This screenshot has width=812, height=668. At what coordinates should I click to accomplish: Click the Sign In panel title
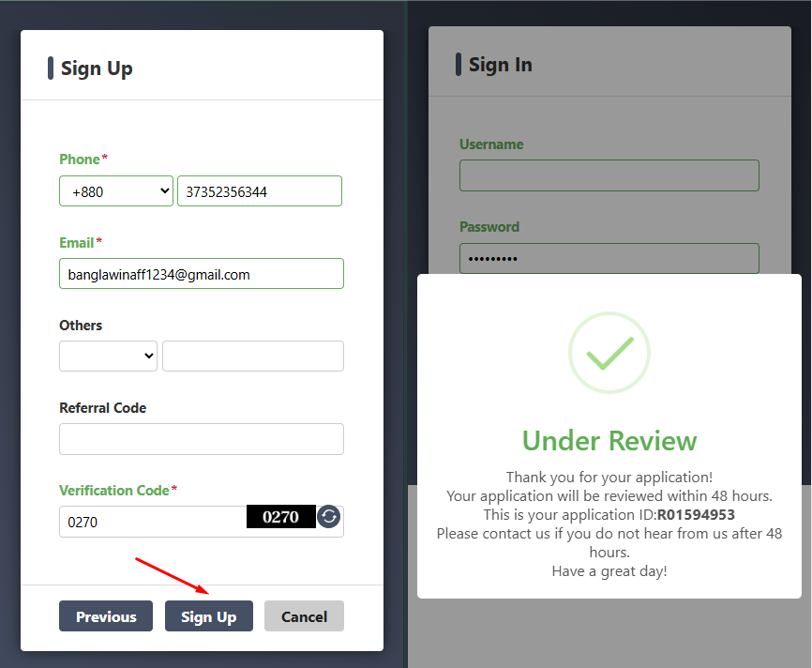click(501, 65)
